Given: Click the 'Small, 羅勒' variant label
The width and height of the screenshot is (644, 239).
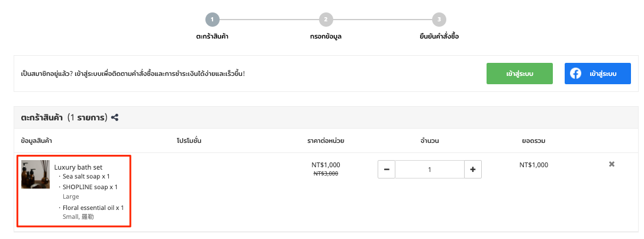Looking at the screenshot, I should [x=79, y=217].
